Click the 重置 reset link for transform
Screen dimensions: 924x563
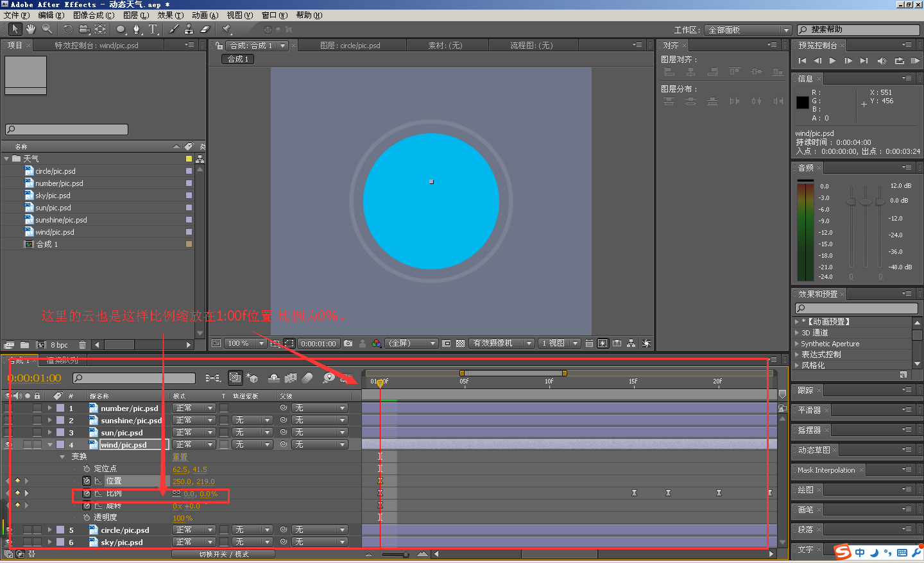pos(180,457)
